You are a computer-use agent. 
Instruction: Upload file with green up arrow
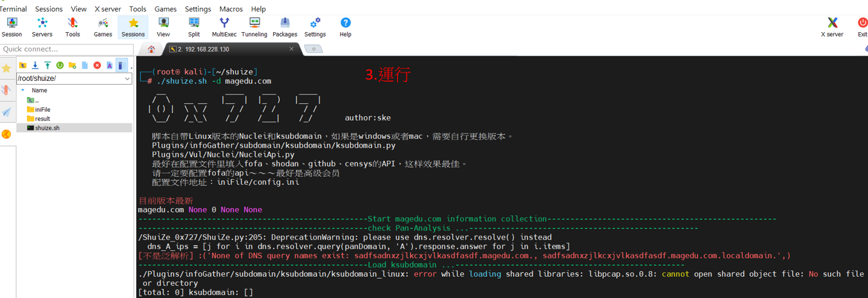(48, 66)
